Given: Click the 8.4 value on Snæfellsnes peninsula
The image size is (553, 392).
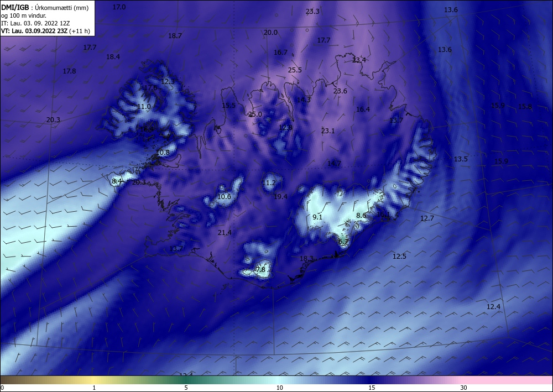Looking at the screenshot, I should (x=117, y=181).
